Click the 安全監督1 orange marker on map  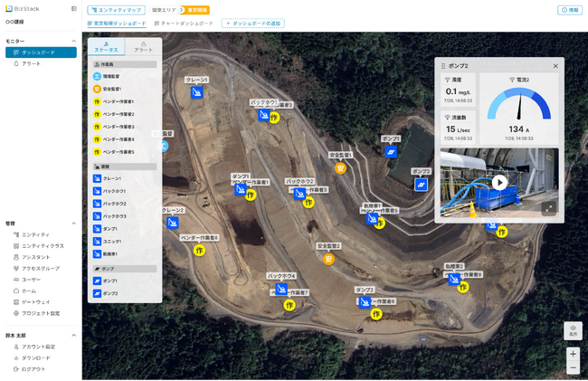pyautogui.click(x=340, y=167)
